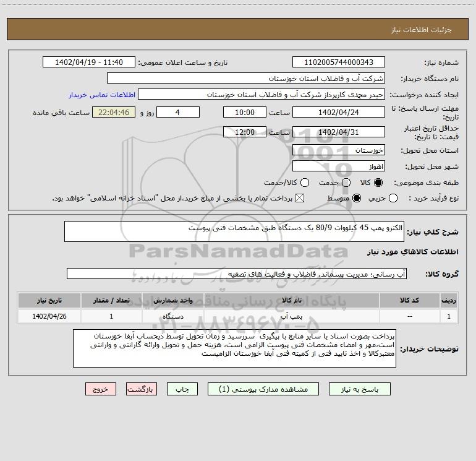Click the delivery city field اهواز
Image resolution: width=476 pixels, height=461 pixels.
339,166
